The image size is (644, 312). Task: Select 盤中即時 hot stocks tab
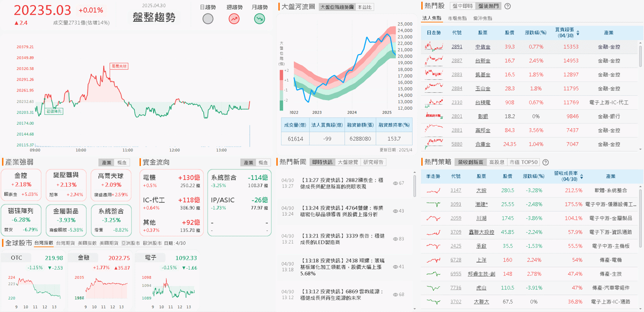(x=462, y=6)
